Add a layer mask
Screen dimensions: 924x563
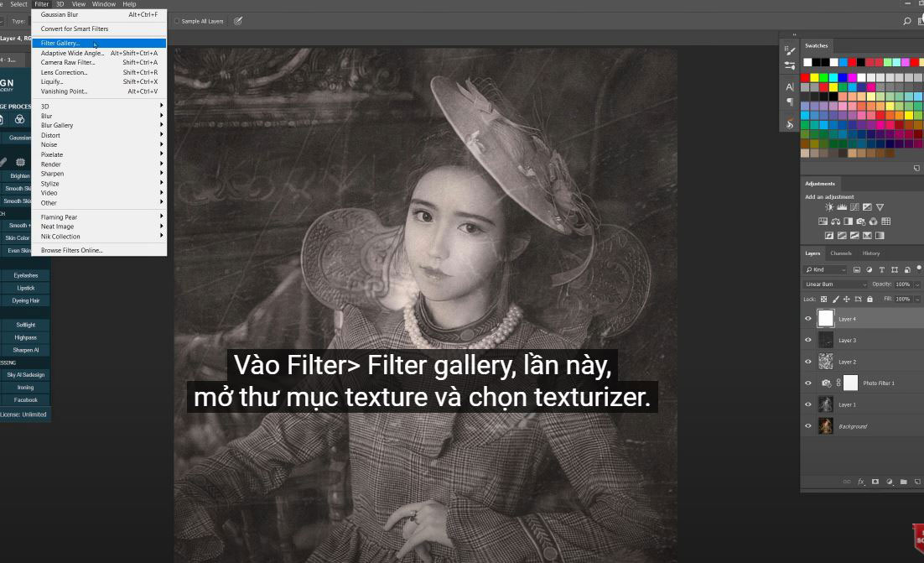[x=875, y=482]
